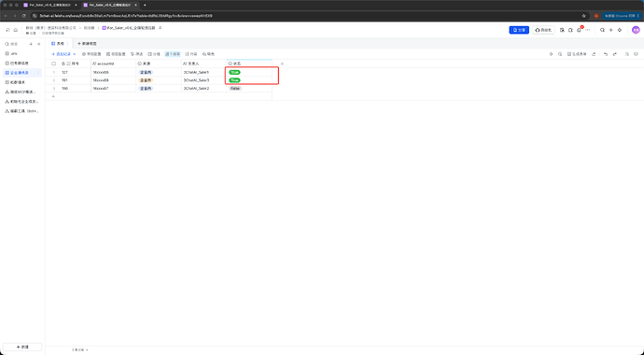Click the magnifier icon in table toolbar
644x355 pixels.
[560, 54]
